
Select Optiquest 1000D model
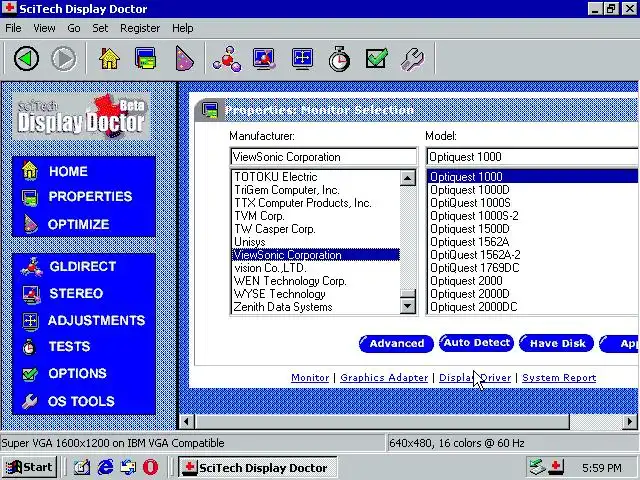tap(533, 190)
